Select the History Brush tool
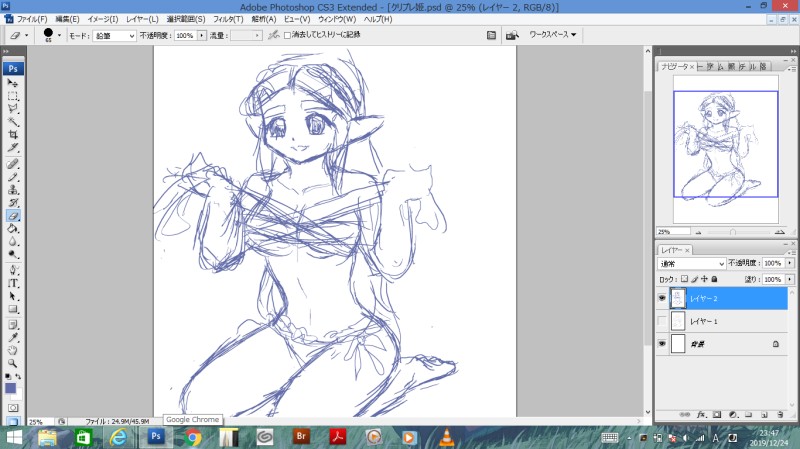800x449 pixels. (13, 203)
